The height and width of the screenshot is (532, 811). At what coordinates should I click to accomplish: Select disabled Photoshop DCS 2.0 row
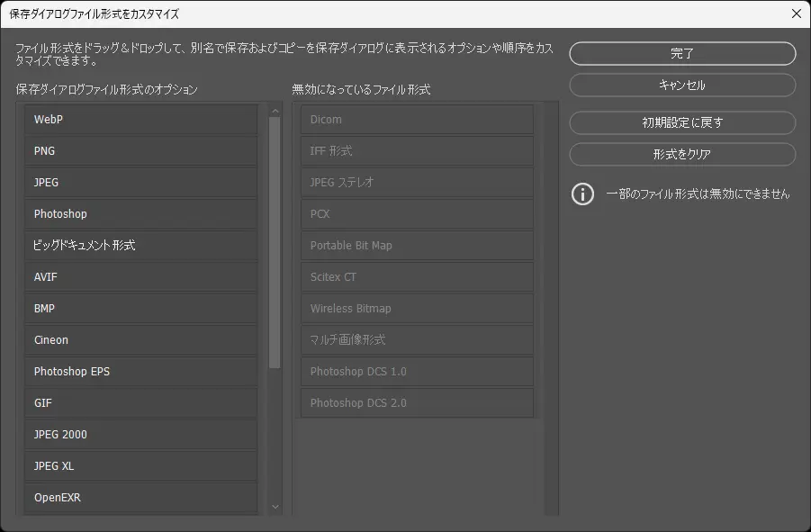[x=418, y=403]
